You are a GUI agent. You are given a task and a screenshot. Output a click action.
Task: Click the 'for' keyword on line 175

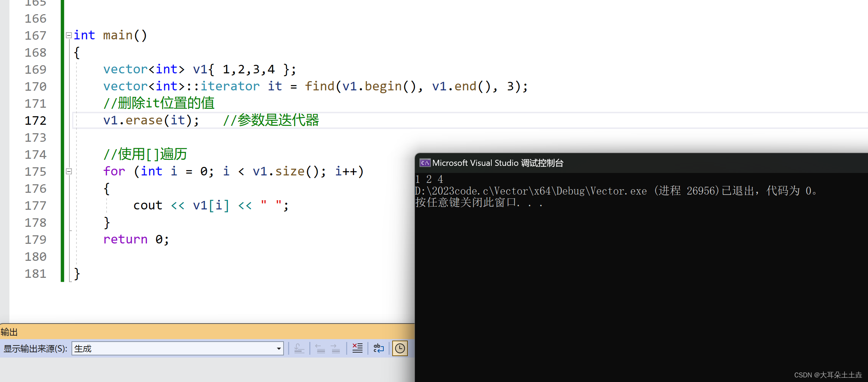pyautogui.click(x=114, y=171)
